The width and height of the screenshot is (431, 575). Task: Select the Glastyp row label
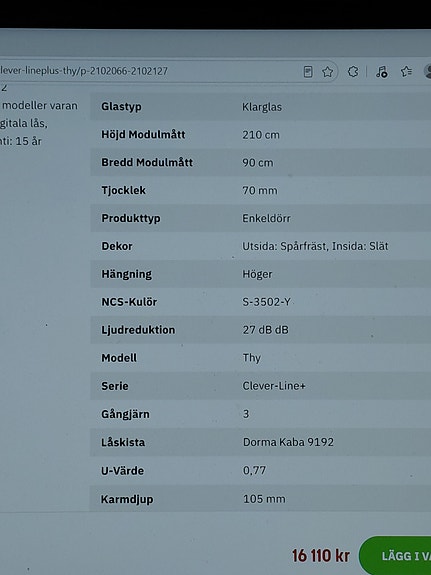(121, 107)
